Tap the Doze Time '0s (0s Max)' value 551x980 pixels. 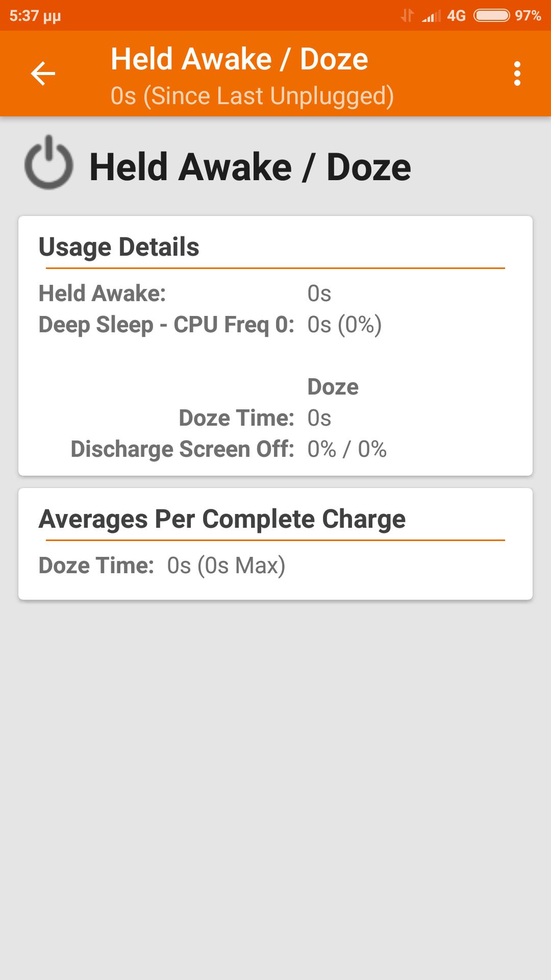tap(226, 566)
